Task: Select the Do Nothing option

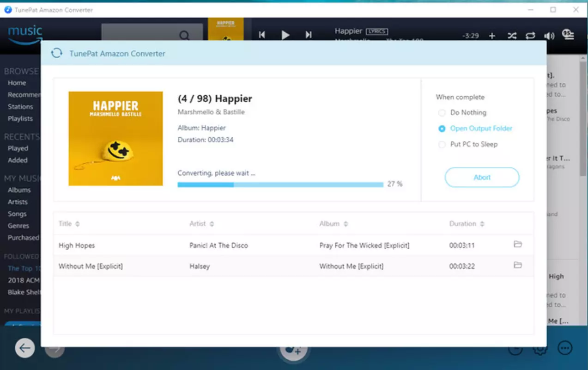Action: (x=462, y=112)
